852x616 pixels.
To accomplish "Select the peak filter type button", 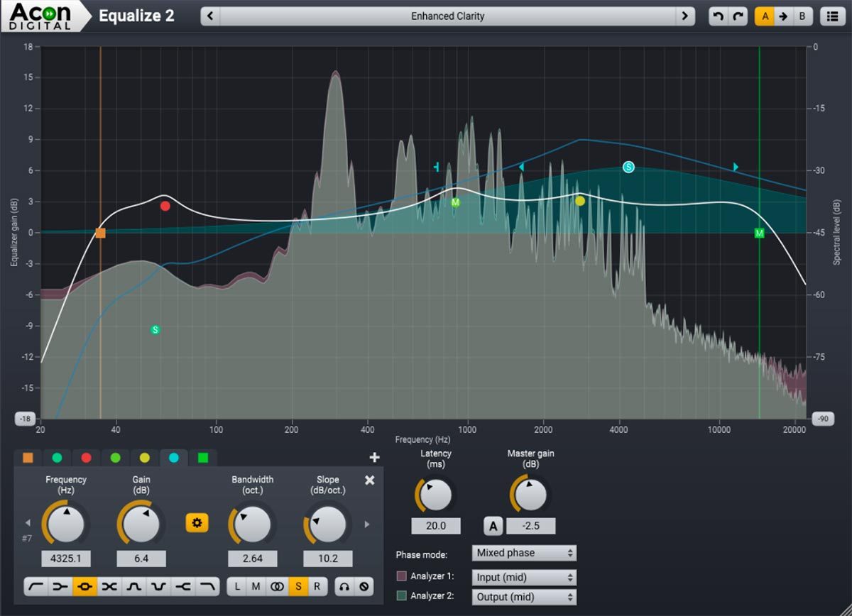I will [x=85, y=587].
